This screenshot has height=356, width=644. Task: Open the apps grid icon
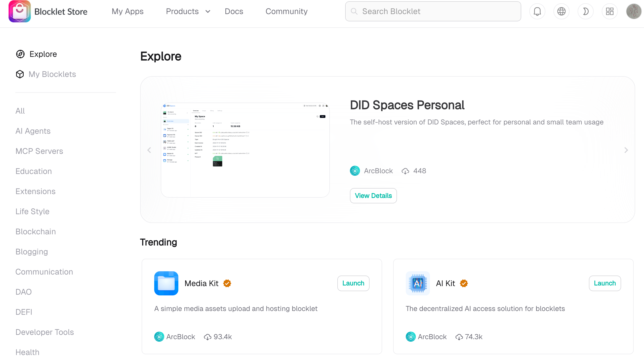tap(610, 11)
